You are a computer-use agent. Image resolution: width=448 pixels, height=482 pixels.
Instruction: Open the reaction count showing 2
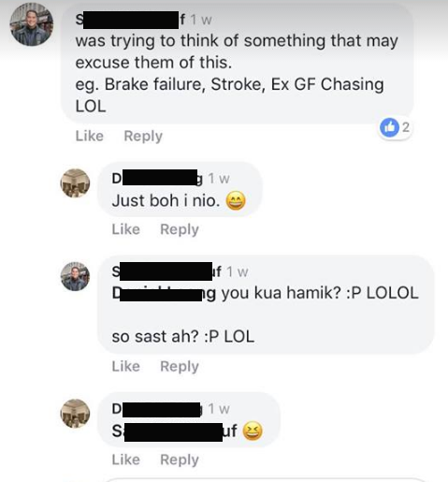tap(405, 127)
